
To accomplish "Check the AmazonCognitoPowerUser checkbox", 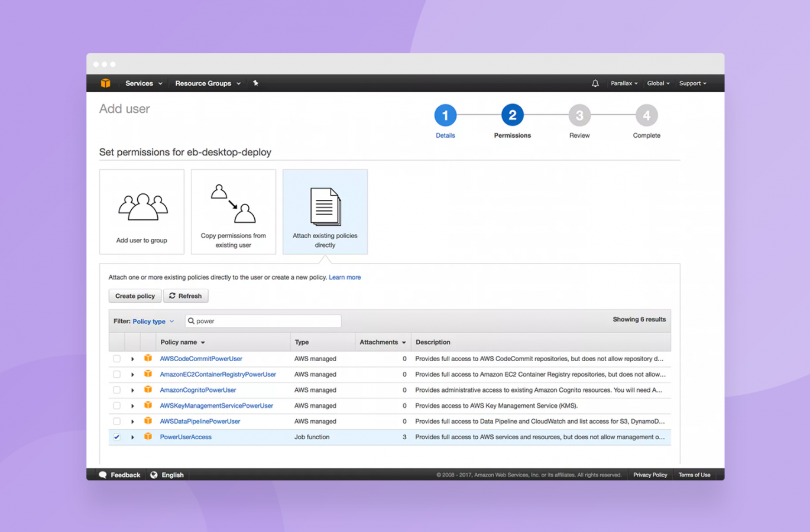I will point(116,390).
